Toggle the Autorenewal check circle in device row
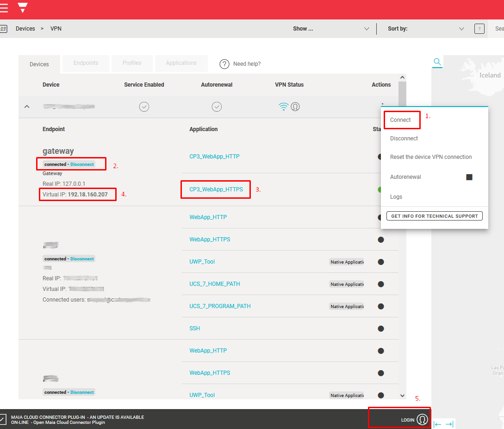This screenshot has width=504, height=429. click(x=217, y=107)
